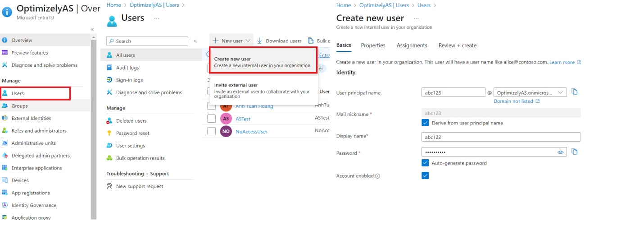Click the Display name field
644x230 pixels.
501,137
